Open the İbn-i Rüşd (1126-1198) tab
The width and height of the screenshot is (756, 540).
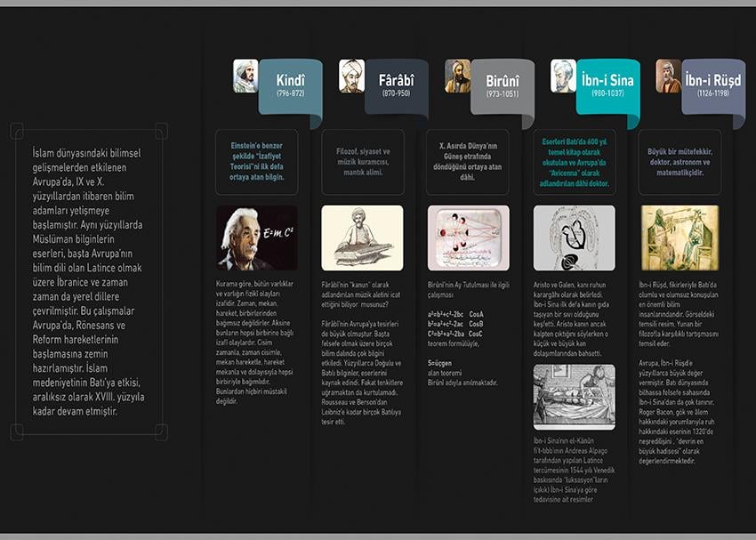[x=713, y=86]
